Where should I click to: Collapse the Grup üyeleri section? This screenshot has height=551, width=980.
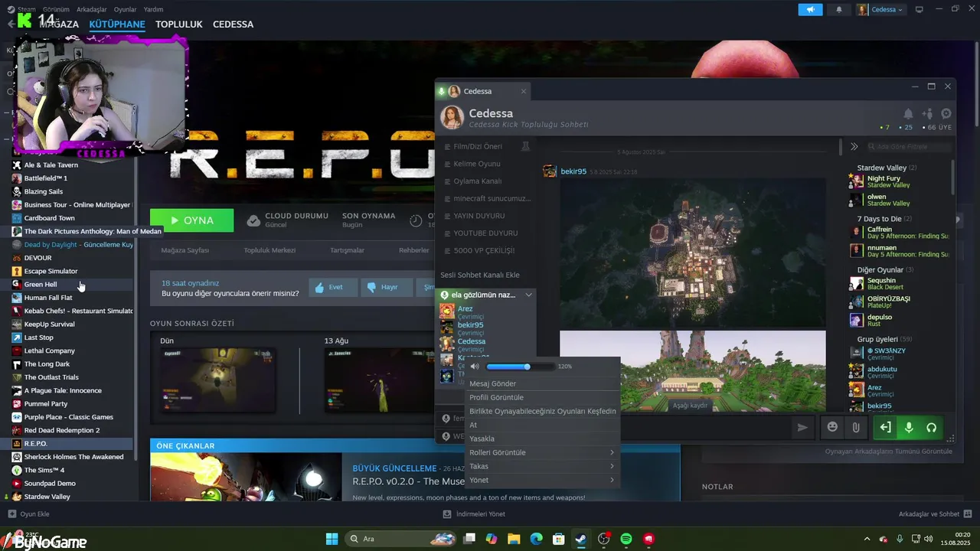(x=884, y=338)
